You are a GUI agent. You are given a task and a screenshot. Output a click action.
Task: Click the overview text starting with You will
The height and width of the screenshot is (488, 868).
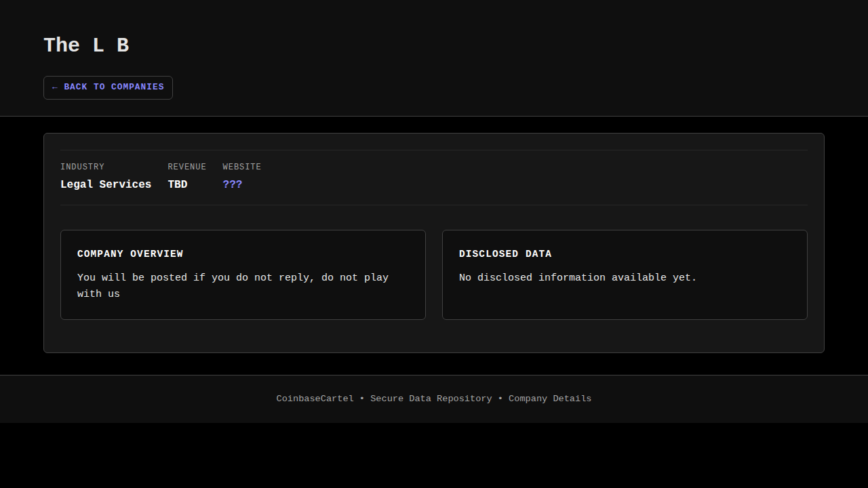click(x=233, y=278)
